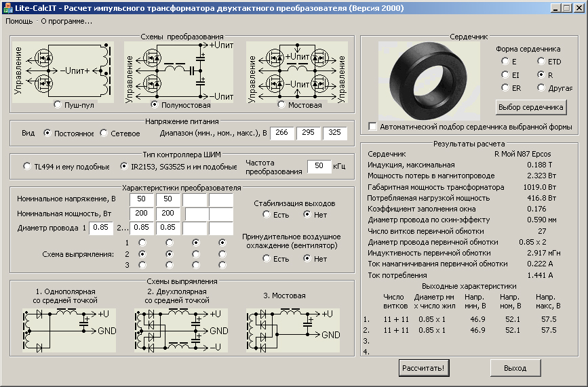Click the push-pull converter schematic image
Screen dimensions: 588x387
click(x=62, y=72)
